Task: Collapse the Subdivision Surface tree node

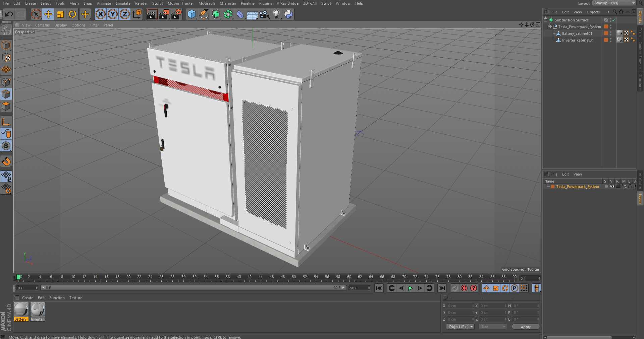Action: coord(546,20)
